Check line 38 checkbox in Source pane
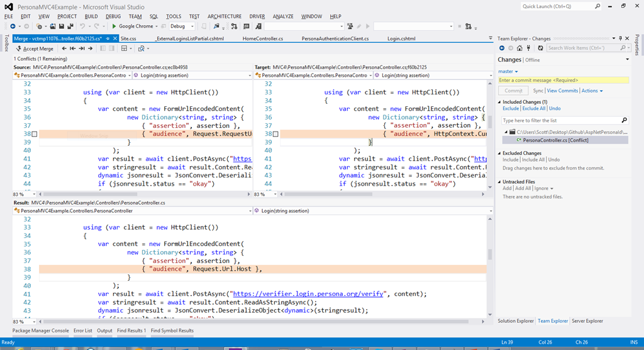The width and height of the screenshot is (644, 350). point(35,134)
